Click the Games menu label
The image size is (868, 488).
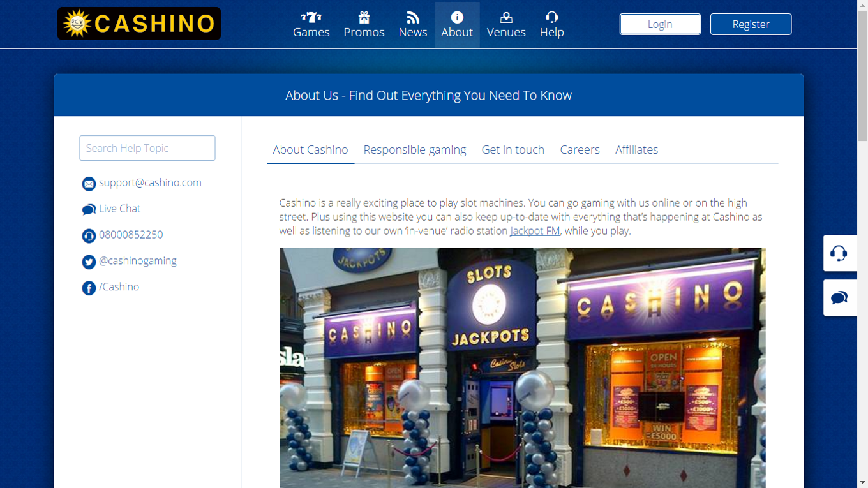(311, 33)
